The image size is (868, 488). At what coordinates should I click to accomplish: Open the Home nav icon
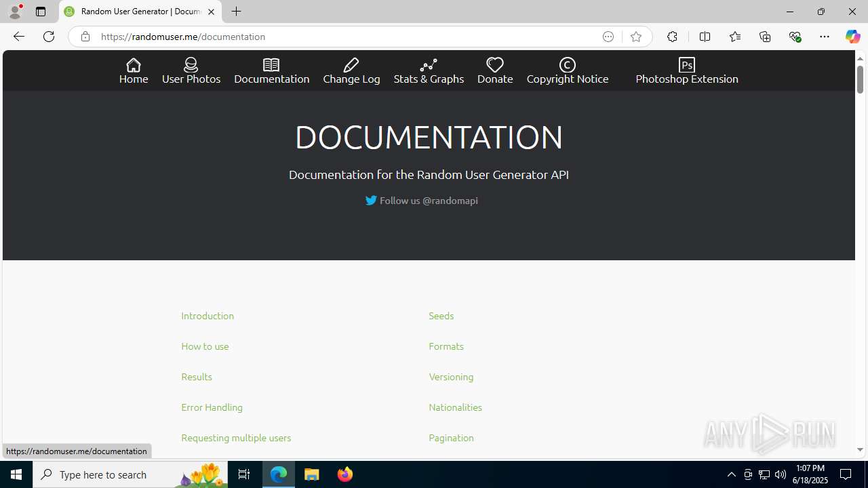(134, 65)
